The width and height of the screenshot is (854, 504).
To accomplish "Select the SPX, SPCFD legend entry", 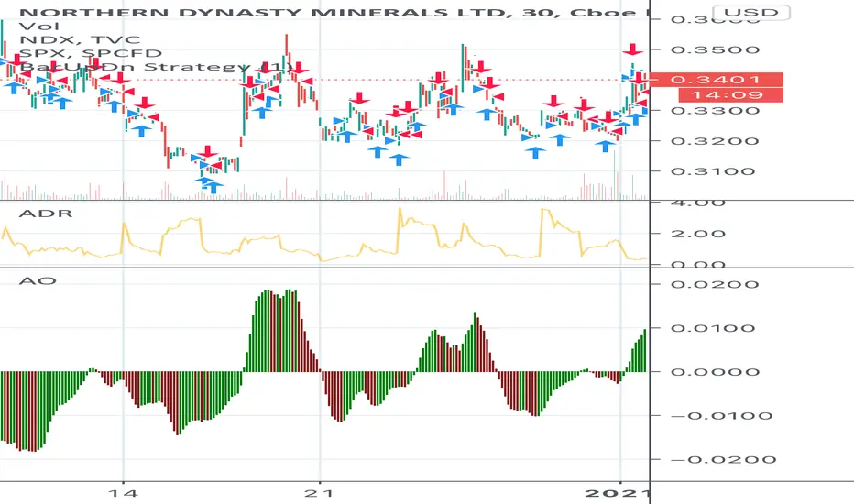I will click(x=91, y=53).
